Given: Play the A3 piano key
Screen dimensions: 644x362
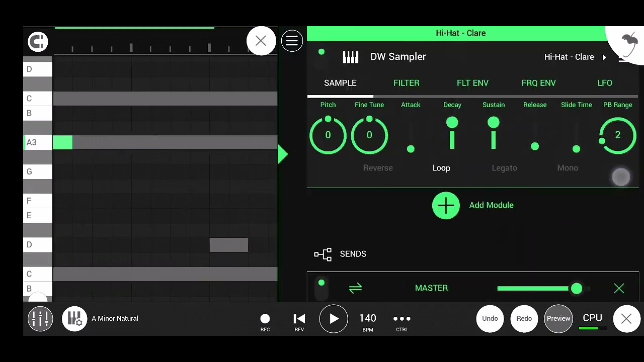Looking at the screenshot, I should [38, 143].
